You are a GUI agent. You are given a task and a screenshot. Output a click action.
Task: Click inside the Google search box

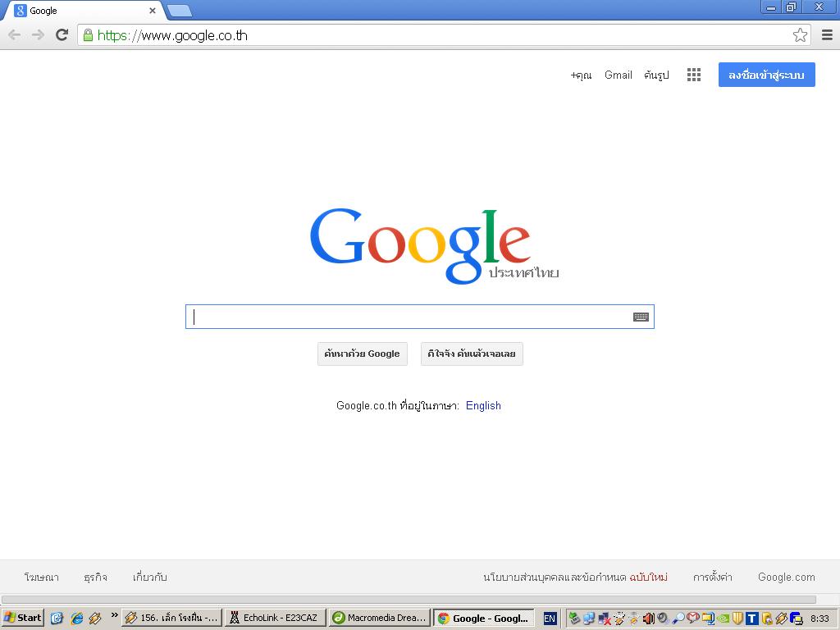(419, 317)
